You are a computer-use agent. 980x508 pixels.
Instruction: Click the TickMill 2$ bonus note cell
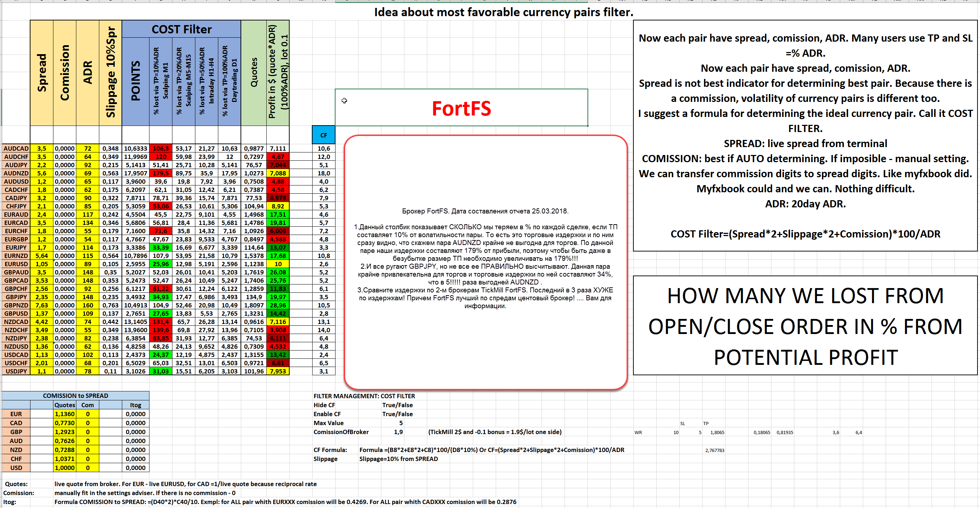pos(495,432)
